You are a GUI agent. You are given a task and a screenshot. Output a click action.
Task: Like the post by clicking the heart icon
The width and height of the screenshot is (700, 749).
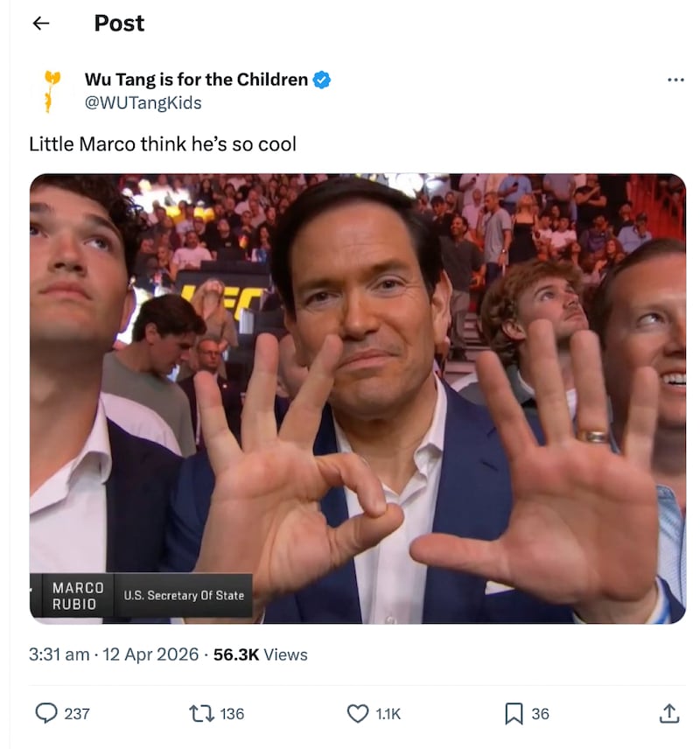[x=356, y=714]
